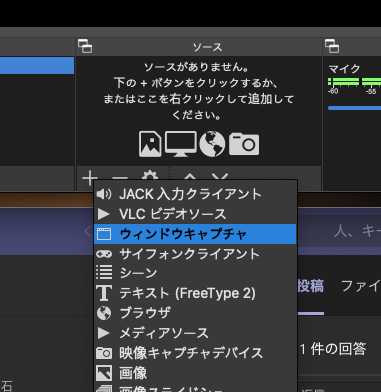Click monitor placeholder icon in Sources panel
This screenshot has height=392, width=381.
[181, 144]
